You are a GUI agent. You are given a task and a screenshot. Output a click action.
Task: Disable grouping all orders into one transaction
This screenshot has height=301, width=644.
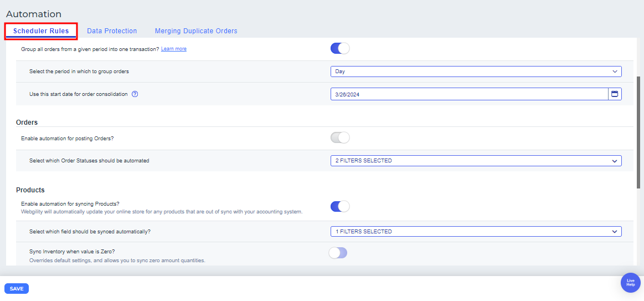point(340,49)
